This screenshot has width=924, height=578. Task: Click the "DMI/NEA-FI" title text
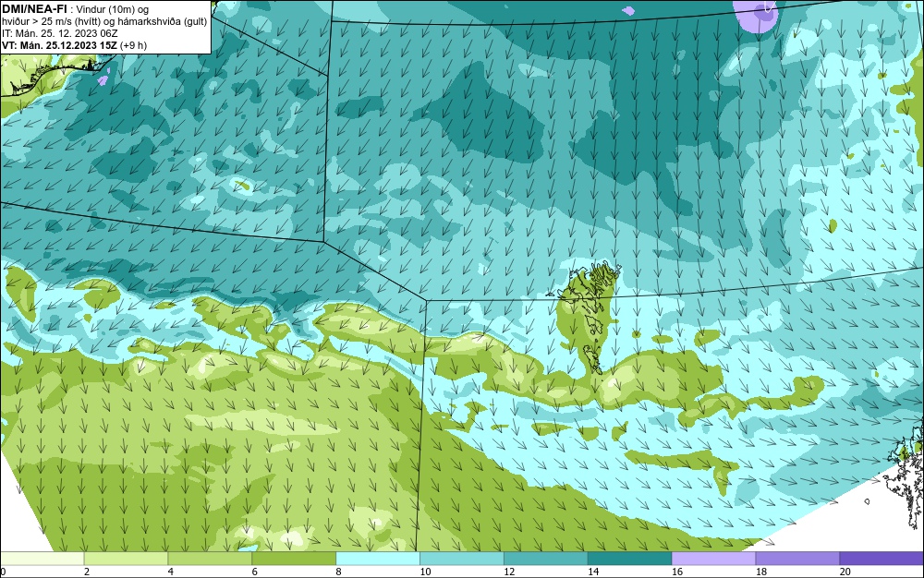[33, 8]
